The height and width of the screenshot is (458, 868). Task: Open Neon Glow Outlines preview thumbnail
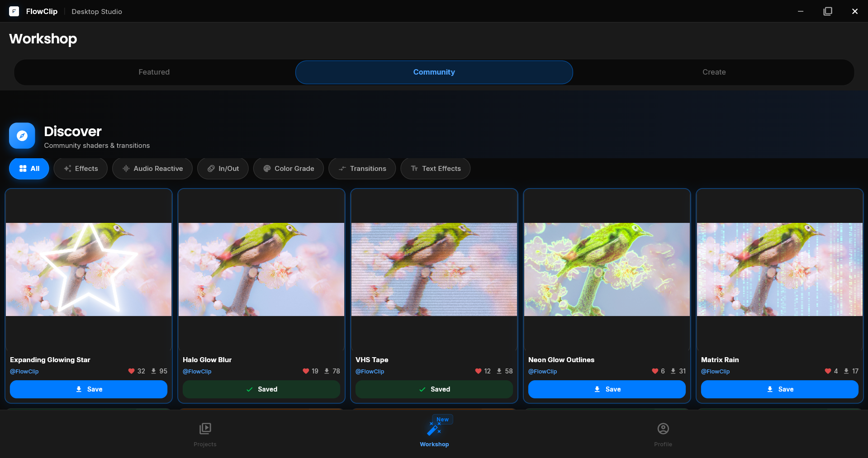coord(607,269)
